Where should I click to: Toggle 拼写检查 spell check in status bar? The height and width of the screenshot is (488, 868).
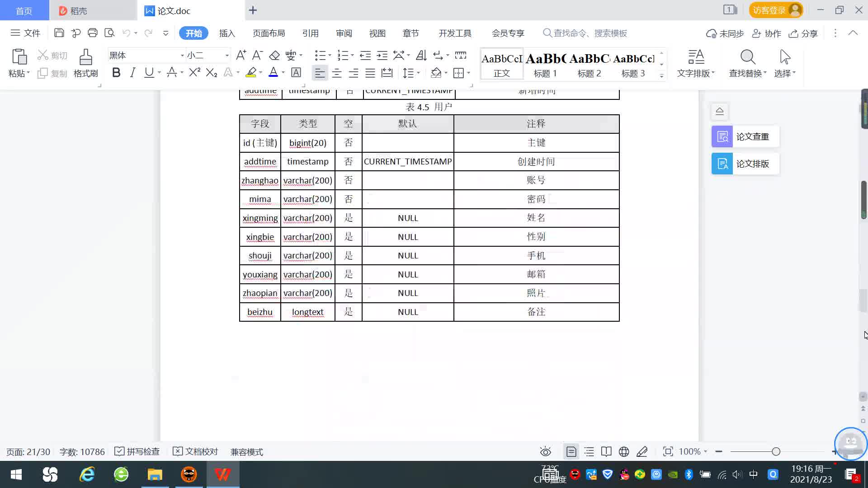[137, 451]
